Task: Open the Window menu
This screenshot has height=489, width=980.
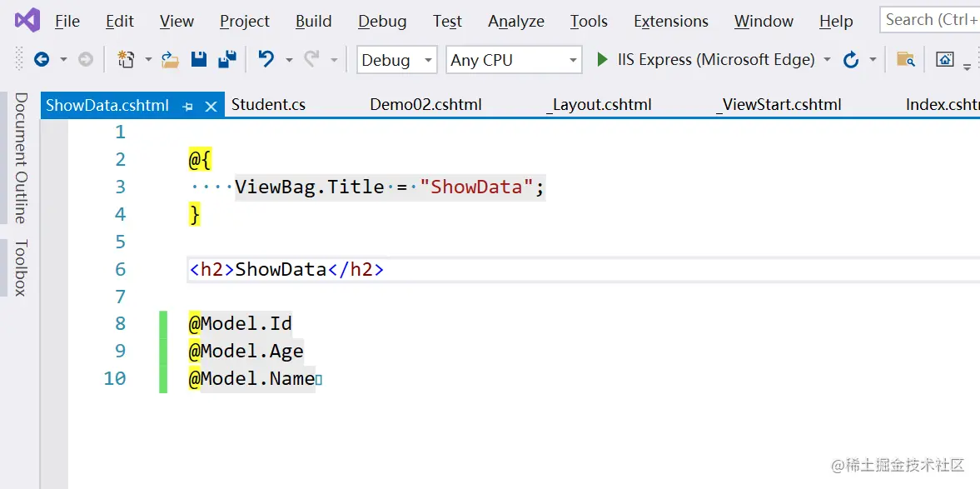Action: click(764, 22)
